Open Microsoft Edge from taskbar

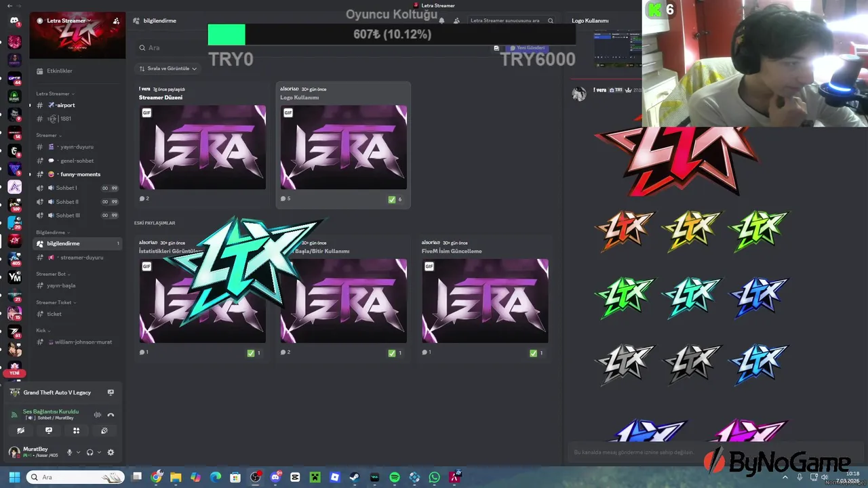[x=216, y=477]
